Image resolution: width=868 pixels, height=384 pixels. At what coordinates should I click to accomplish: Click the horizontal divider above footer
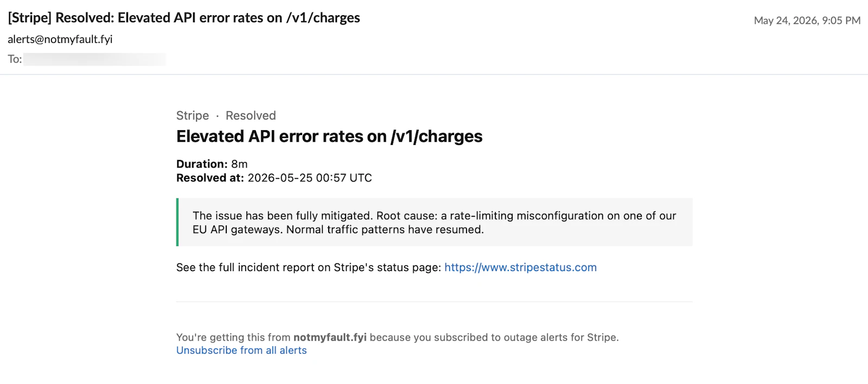click(435, 302)
